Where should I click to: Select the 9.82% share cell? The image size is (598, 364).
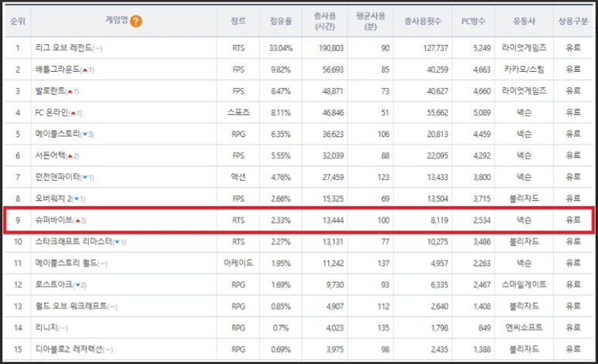coord(281,70)
